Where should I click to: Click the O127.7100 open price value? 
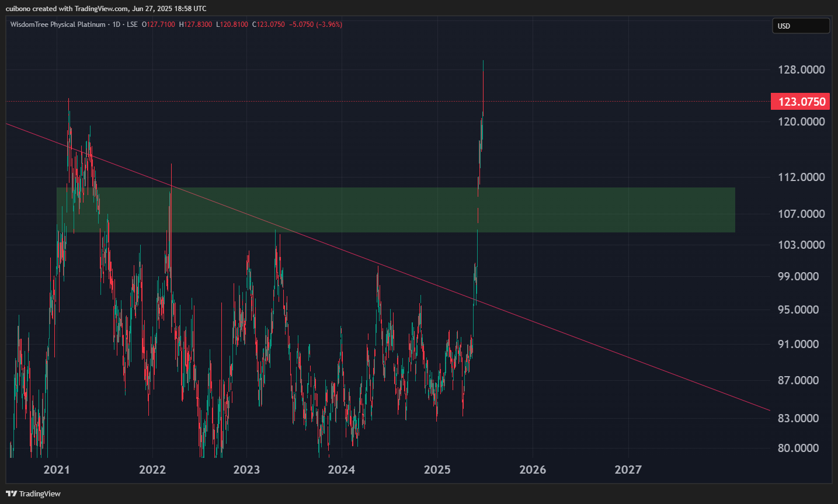pyautogui.click(x=158, y=25)
